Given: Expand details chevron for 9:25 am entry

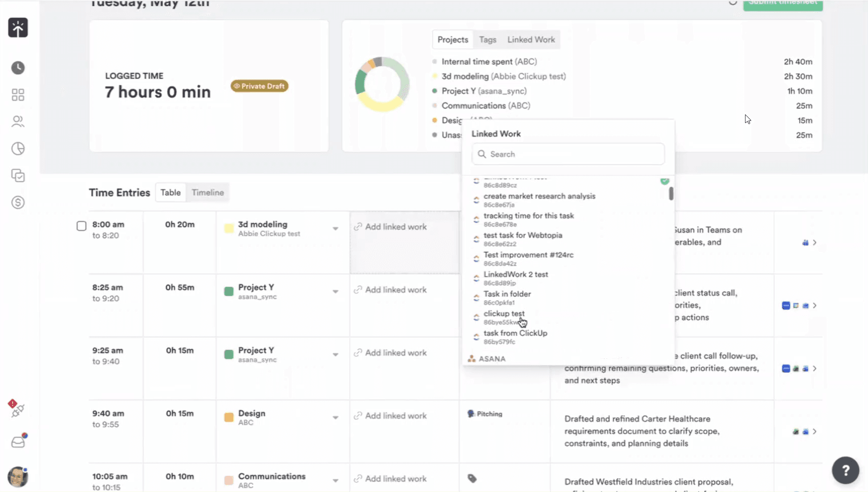Looking at the screenshot, I should [x=814, y=368].
